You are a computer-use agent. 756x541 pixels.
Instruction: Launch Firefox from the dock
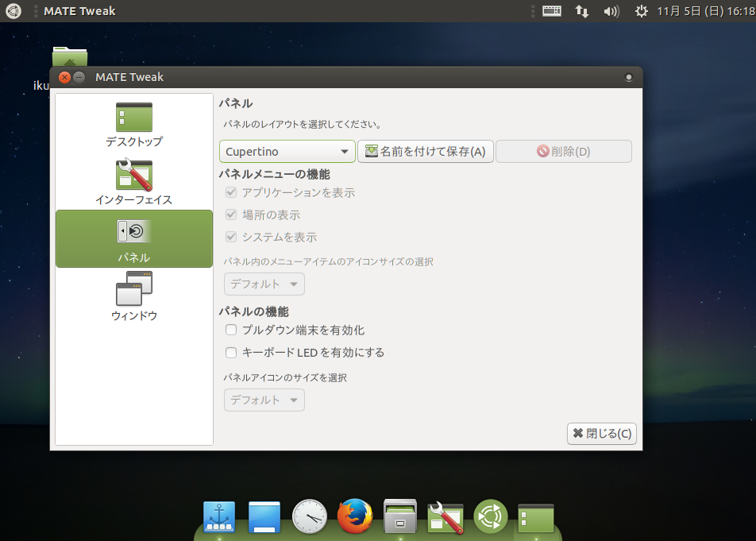[x=355, y=516]
